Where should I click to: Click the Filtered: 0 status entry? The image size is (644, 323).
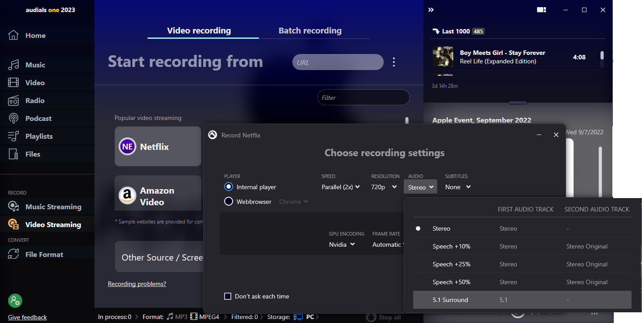click(x=244, y=317)
